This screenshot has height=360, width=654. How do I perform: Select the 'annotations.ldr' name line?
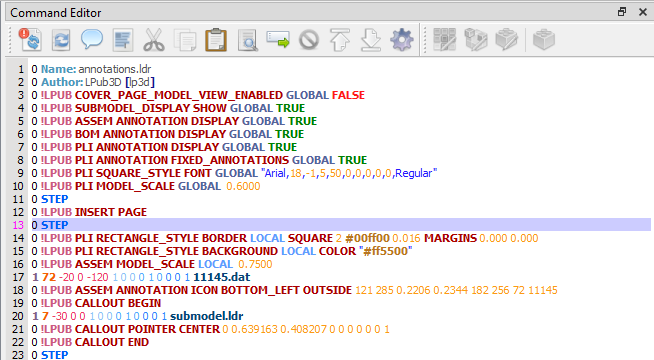(91, 69)
